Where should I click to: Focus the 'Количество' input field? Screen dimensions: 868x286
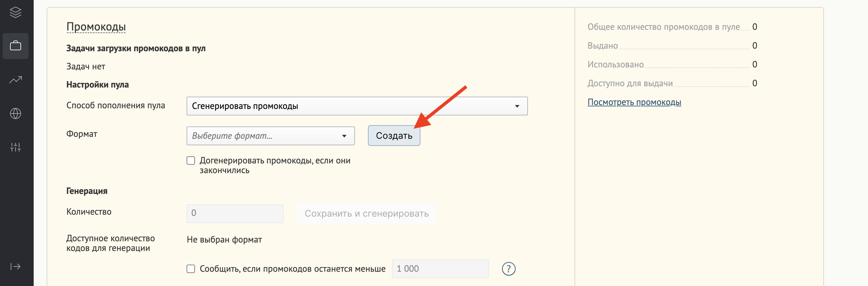tap(235, 213)
